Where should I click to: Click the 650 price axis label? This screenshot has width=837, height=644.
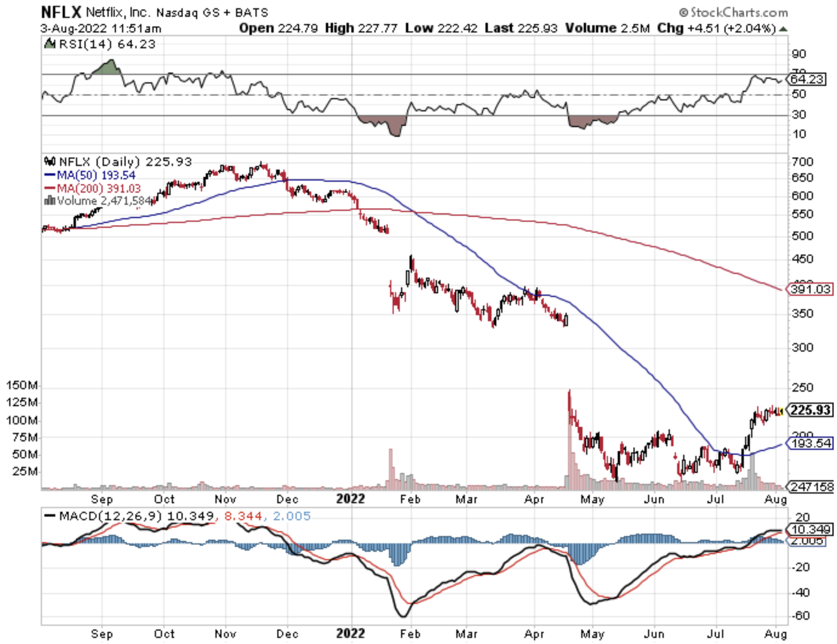pyautogui.click(x=803, y=178)
